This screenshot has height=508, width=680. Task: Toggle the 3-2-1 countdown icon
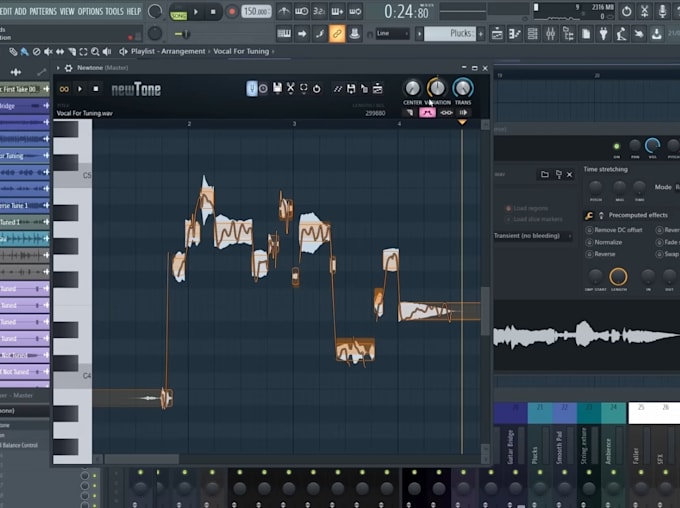(x=319, y=12)
